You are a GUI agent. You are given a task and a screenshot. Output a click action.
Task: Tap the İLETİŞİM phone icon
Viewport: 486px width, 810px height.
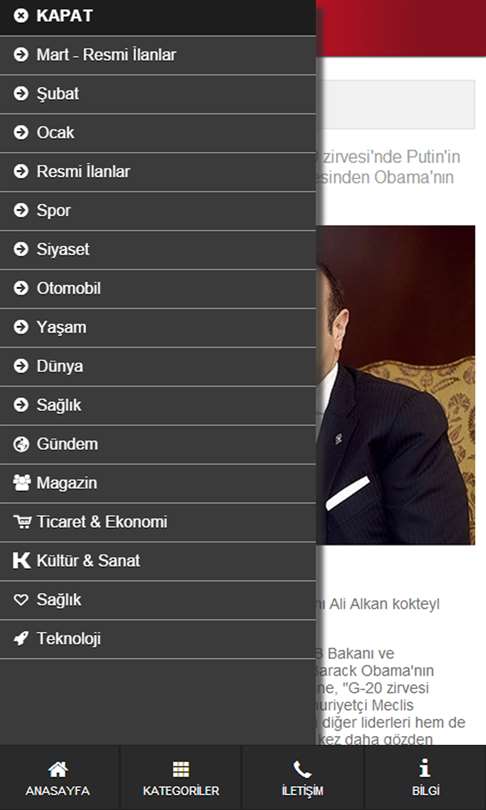click(x=302, y=770)
